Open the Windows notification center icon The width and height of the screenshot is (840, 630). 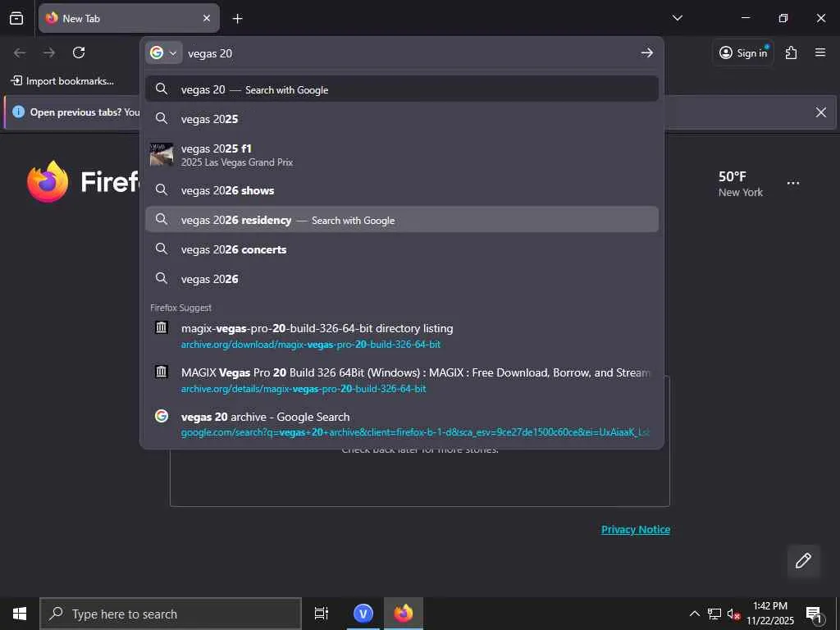(x=815, y=614)
